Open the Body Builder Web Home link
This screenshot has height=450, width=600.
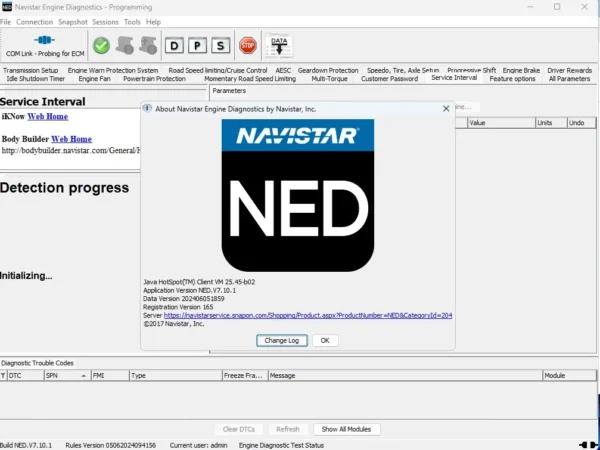coord(72,139)
